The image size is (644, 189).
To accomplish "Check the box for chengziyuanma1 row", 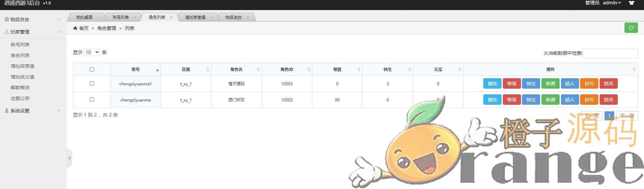I will click(x=92, y=84).
